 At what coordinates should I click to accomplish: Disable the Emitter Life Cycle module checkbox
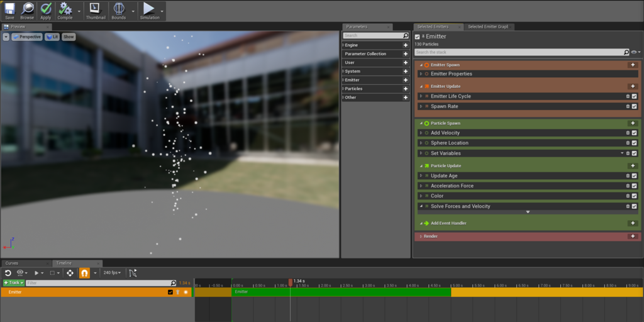634,96
